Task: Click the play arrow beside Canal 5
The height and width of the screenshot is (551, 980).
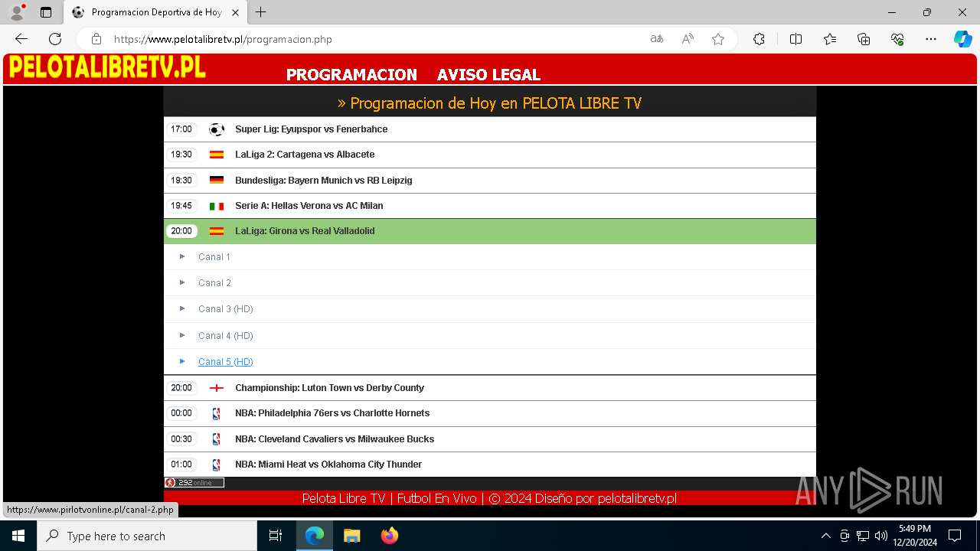Action: tap(182, 361)
